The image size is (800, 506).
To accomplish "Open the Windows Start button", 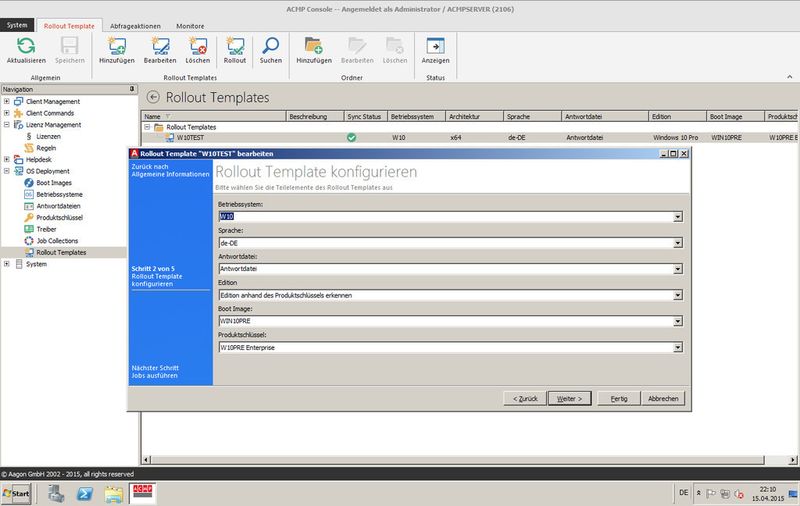I will [16, 493].
